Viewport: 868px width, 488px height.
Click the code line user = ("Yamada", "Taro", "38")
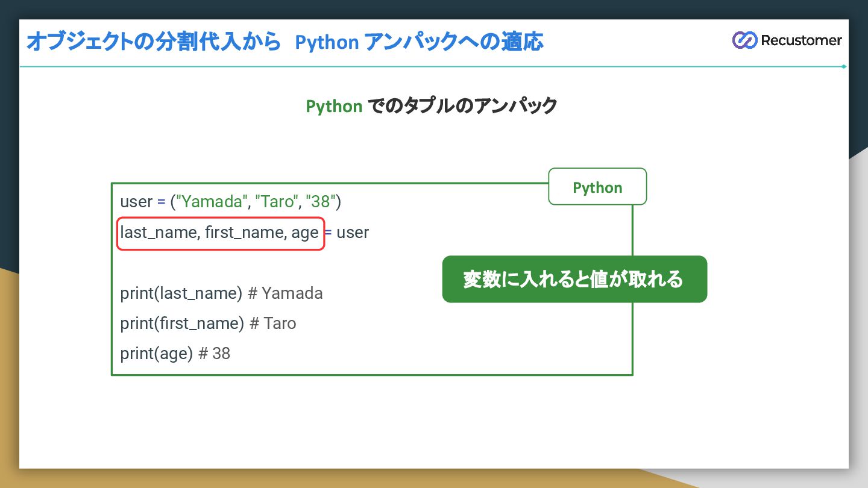point(231,202)
